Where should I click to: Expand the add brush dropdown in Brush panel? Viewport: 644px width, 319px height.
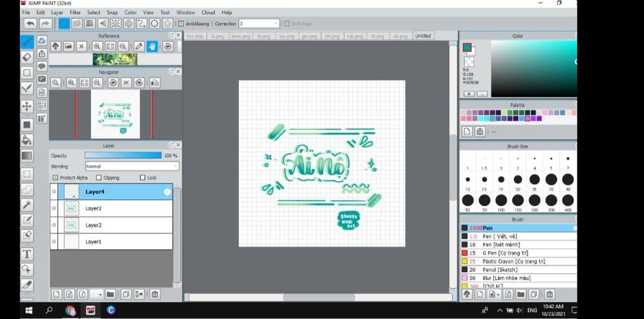coord(498,294)
